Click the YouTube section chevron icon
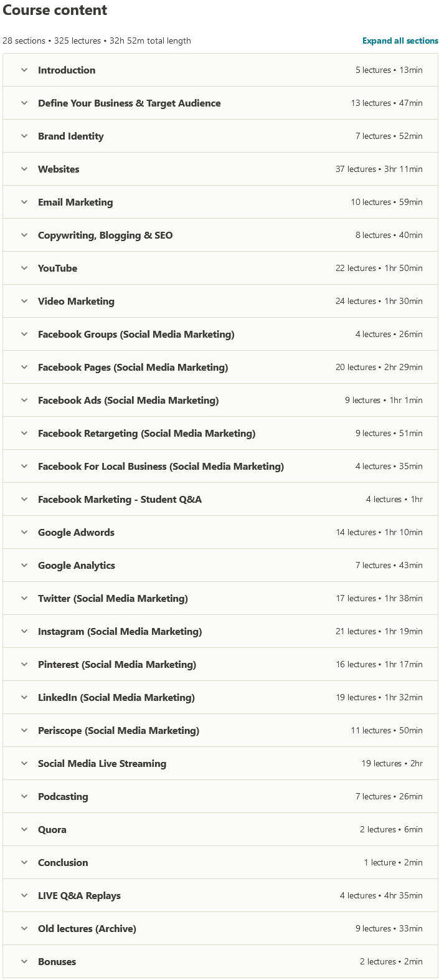The height and width of the screenshot is (980, 439). point(24,269)
